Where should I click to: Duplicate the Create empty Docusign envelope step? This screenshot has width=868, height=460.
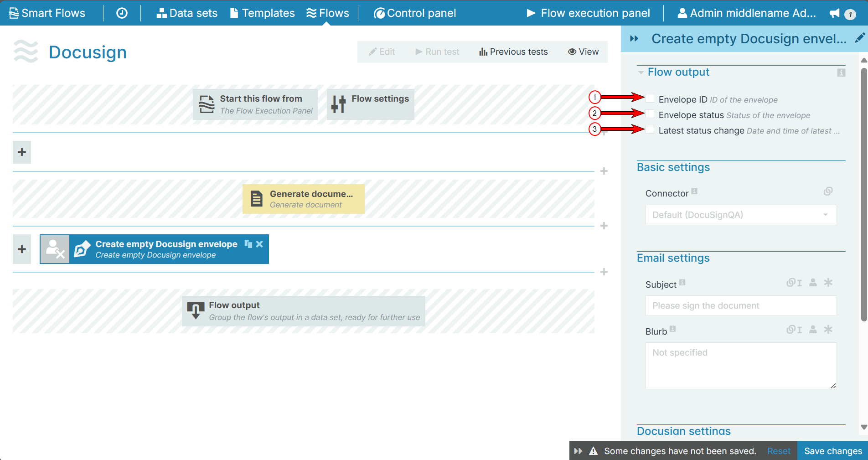248,244
